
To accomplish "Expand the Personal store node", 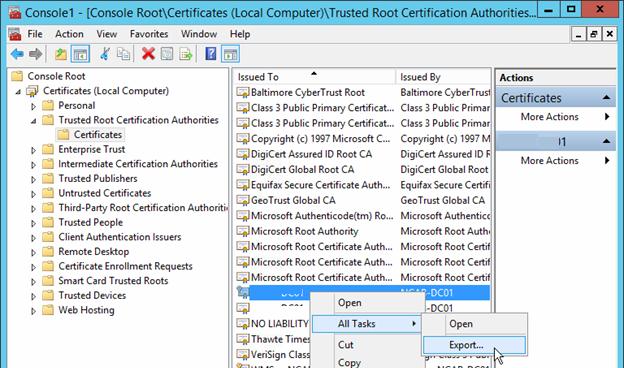I will (x=33, y=106).
